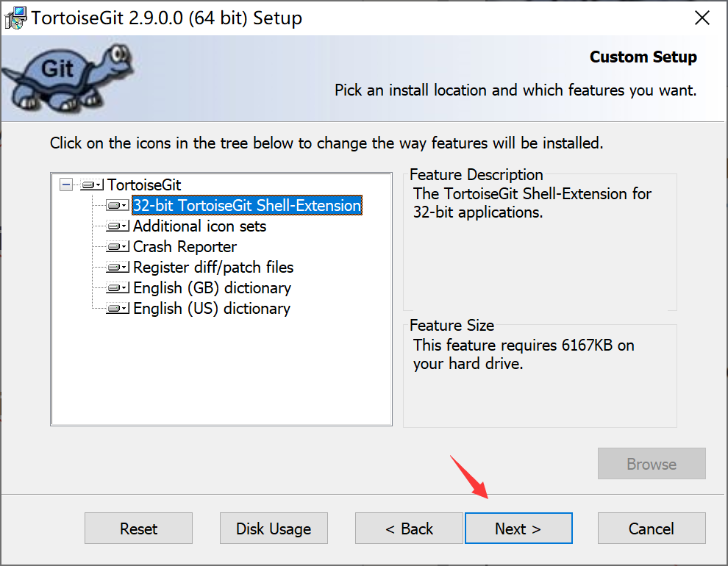Open Additional icon sets feature drive icon
Image resolution: width=728 pixels, height=566 pixels.
tap(118, 226)
